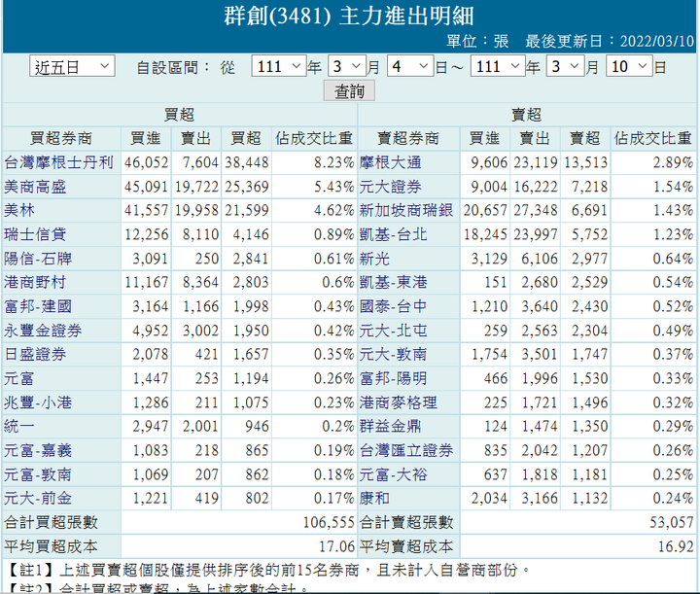
Task: Open broker link 元大-敦南
Action: [394, 354]
